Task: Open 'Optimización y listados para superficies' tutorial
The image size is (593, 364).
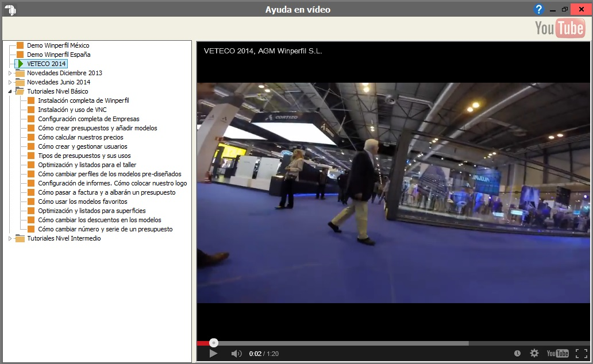Action: 91,211
